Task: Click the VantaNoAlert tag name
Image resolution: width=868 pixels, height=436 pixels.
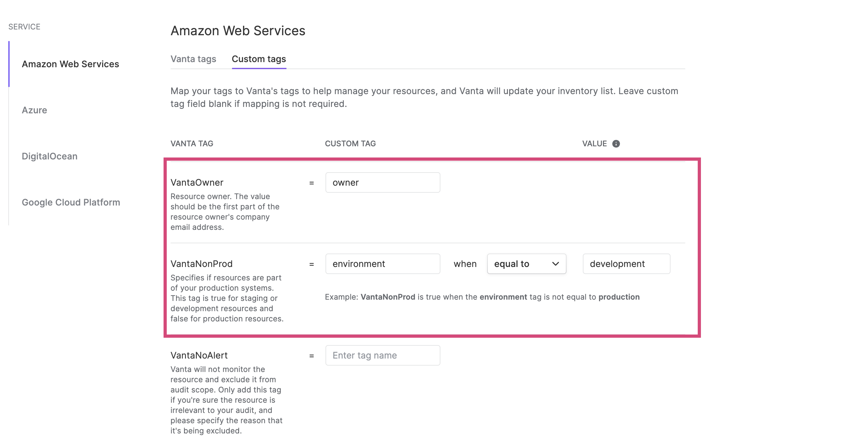Action: [199, 355]
